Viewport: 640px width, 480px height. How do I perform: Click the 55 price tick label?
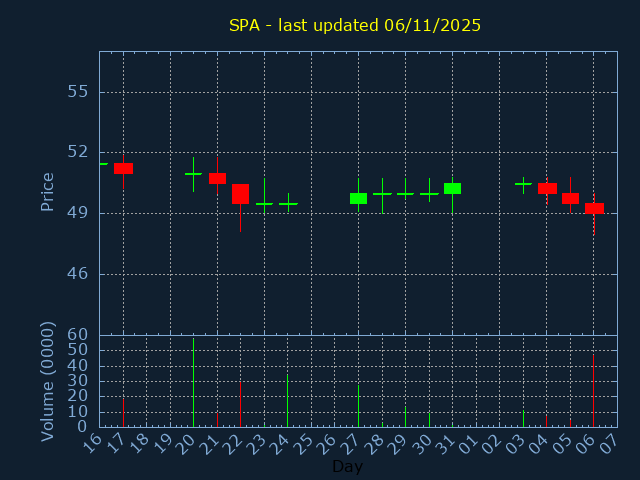coord(77,92)
